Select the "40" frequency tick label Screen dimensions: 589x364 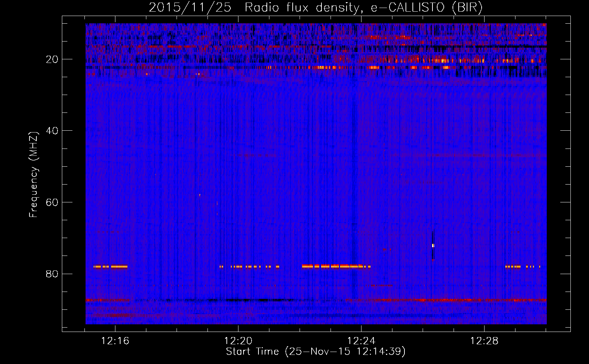click(52, 131)
